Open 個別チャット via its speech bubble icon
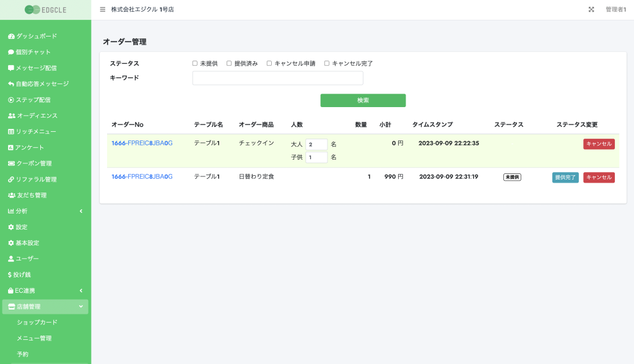The width and height of the screenshot is (634, 364). click(x=11, y=52)
